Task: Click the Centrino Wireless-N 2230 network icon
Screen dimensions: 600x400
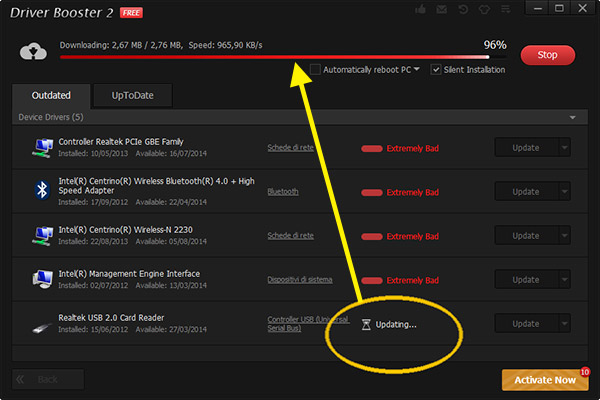Action: pyautogui.click(x=42, y=236)
